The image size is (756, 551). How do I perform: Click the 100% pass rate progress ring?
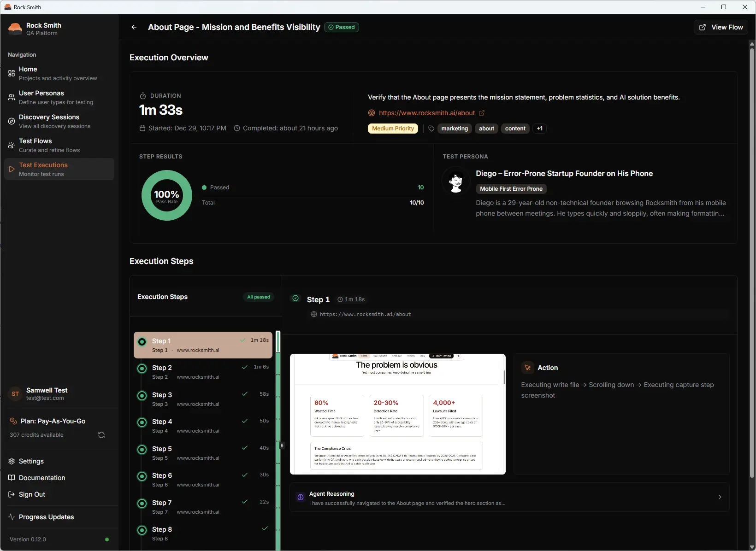tap(166, 195)
